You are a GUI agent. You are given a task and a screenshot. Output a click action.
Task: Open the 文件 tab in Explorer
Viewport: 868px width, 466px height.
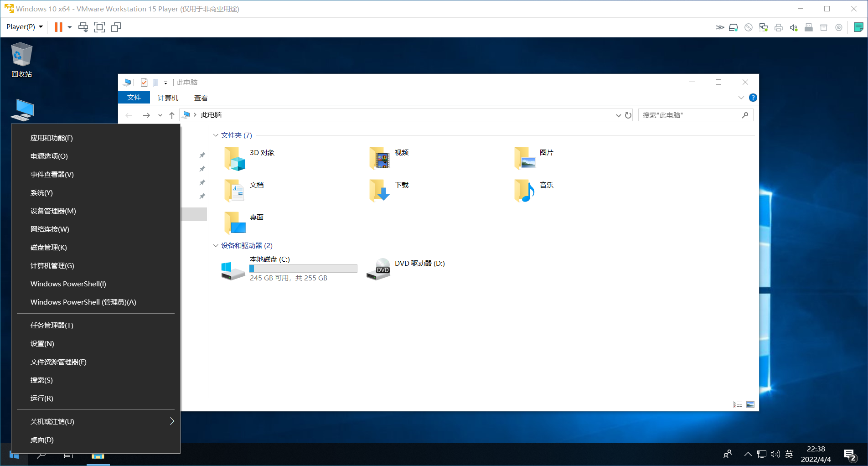pos(134,98)
